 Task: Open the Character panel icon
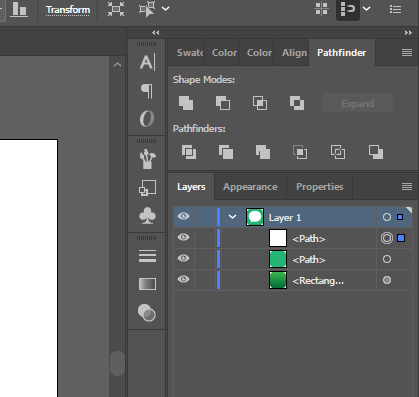147,62
